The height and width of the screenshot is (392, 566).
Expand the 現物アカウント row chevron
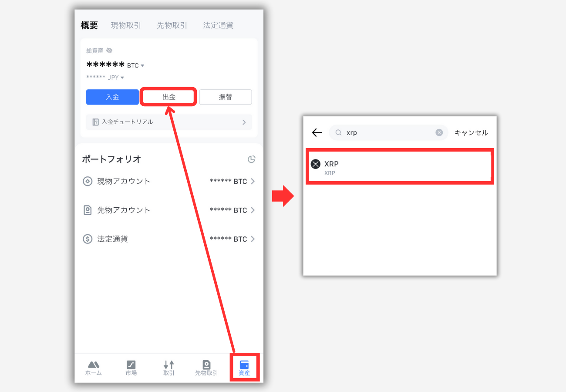pos(253,181)
